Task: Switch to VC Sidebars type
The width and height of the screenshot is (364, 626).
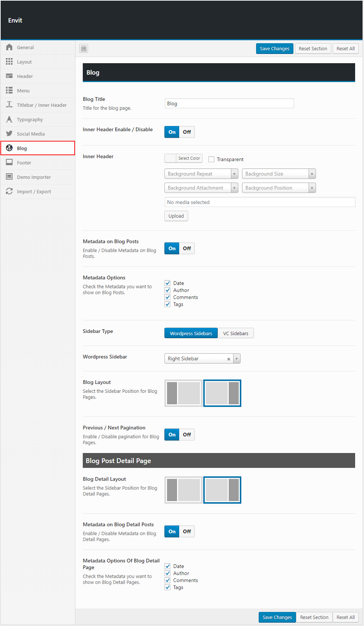Action: point(236,333)
